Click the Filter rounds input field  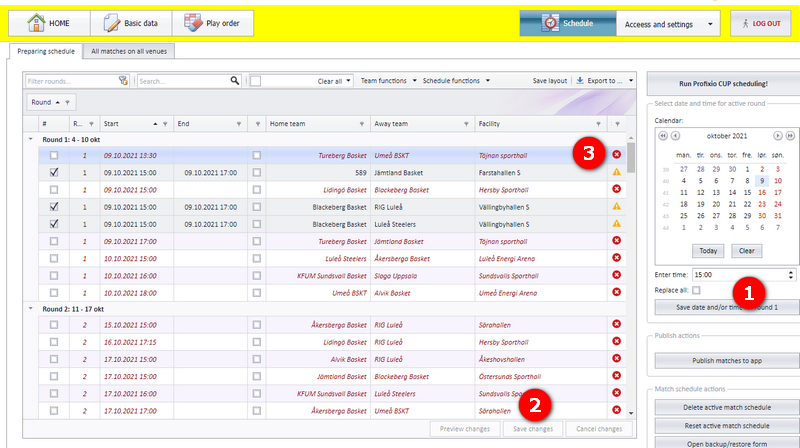point(71,81)
